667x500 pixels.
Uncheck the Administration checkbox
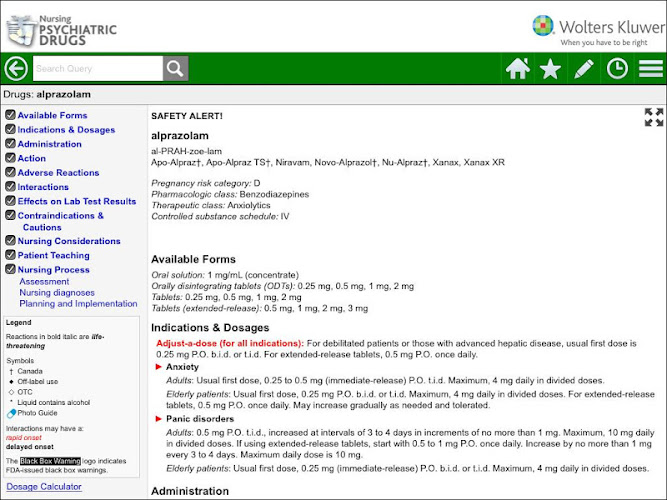pos(10,143)
